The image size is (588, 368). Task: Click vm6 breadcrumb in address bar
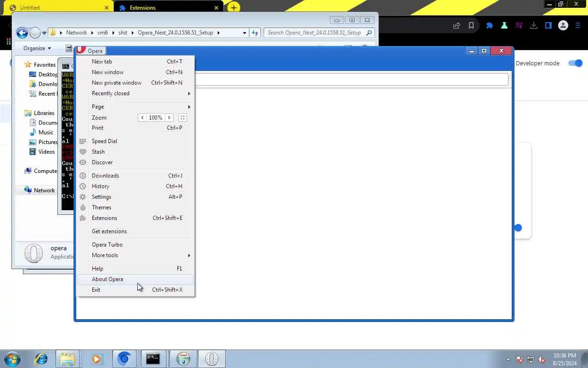coord(102,33)
